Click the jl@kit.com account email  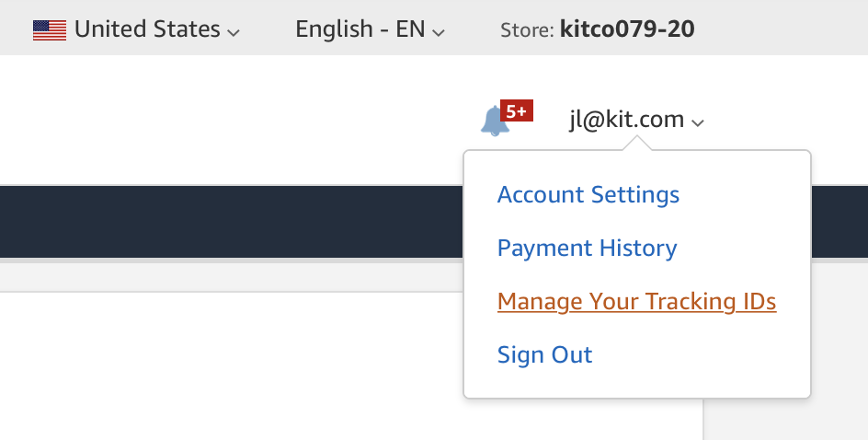click(x=626, y=120)
